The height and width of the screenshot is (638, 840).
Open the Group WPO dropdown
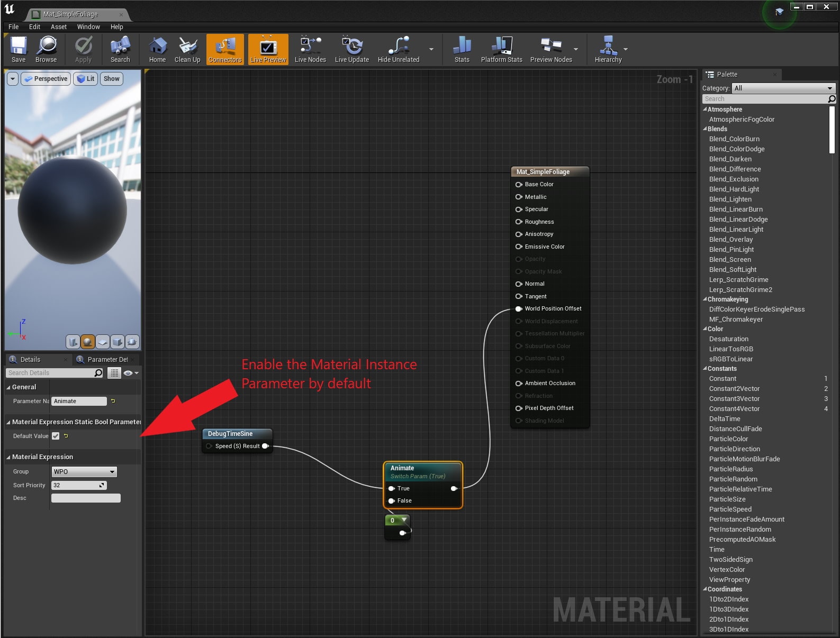click(84, 471)
